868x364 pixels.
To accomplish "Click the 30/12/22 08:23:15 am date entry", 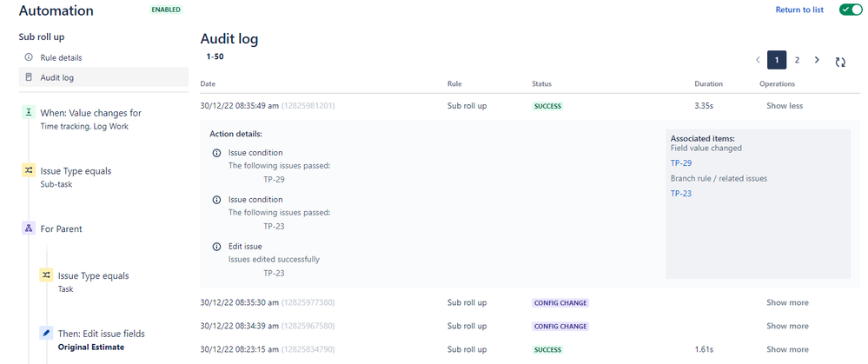I will pyautogui.click(x=239, y=349).
